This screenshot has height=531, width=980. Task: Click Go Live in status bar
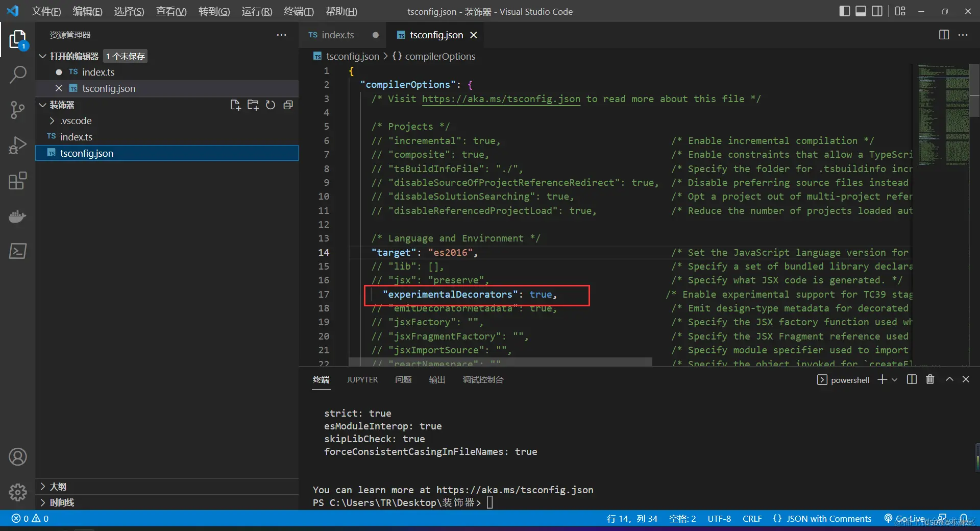(x=905, y=519)
